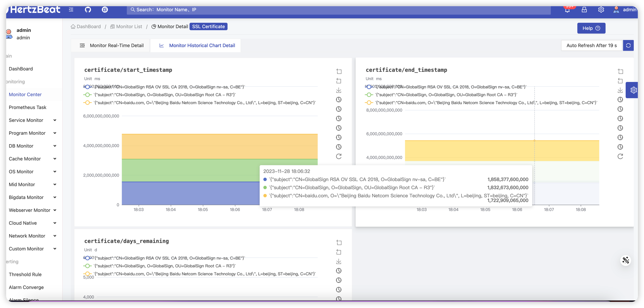644x308 pixels.
Task: Toggle GlobalSign Root CA series in days_remaining legend
Action: coord(160,266)
